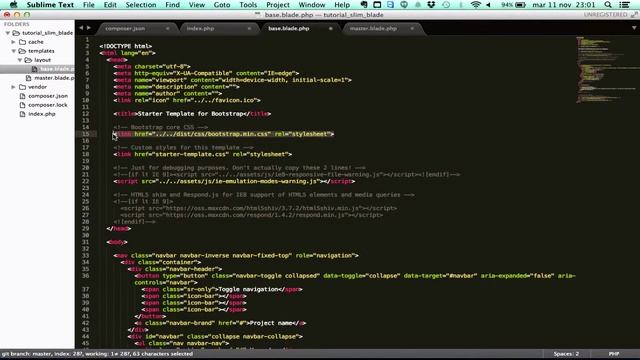Switch to the composer.json tab
Screen dimensions: 640x360
(125, 29)
